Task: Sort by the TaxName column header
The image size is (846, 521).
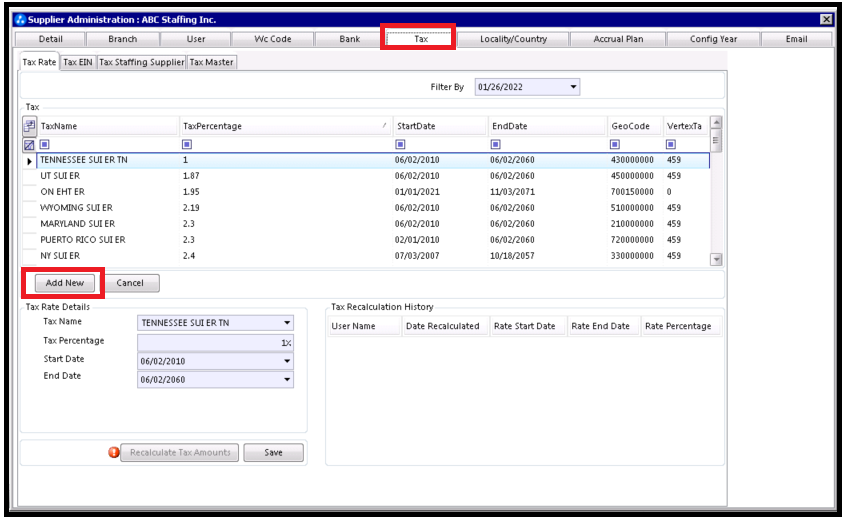Action: pos(108,126)
